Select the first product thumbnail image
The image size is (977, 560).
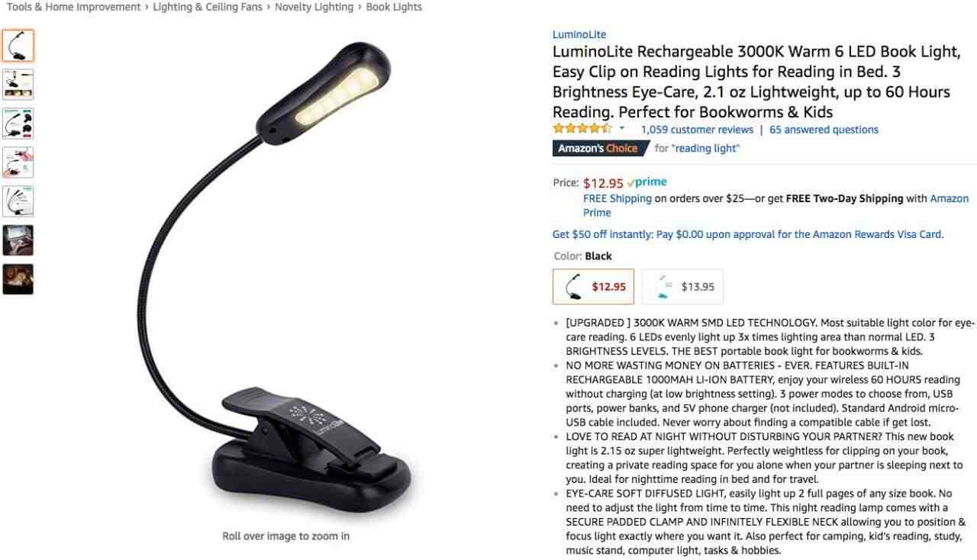tap(18, 46)
